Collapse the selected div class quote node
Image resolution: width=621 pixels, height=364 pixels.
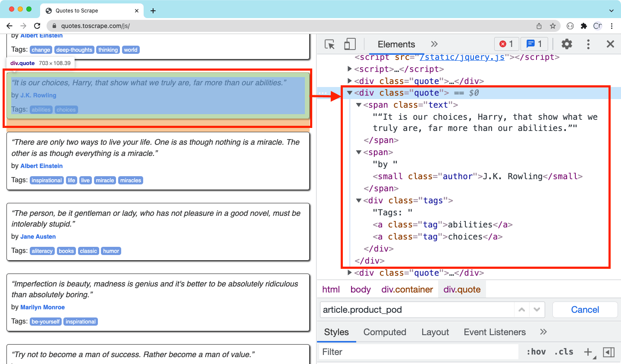tap(350, 93)
